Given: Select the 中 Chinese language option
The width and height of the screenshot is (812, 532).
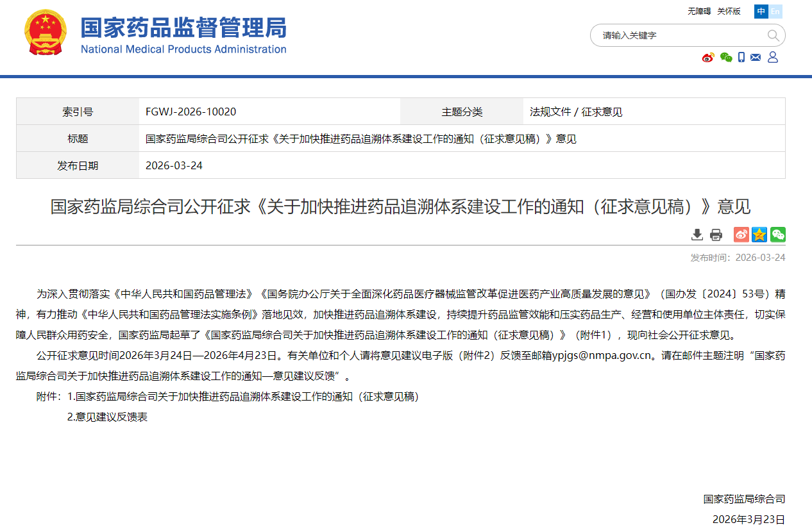Looking at the screenshot, I should click(761, 12).
